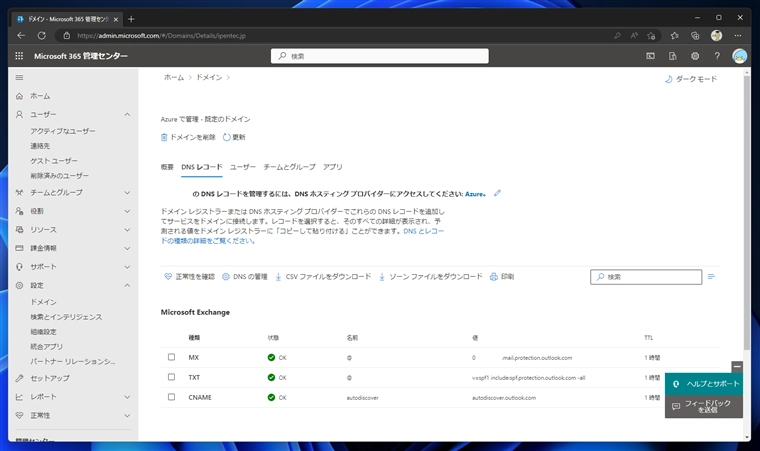Open 削除済みのユーザー page
This screenshot has height=451, width=760.
(60, 176)
